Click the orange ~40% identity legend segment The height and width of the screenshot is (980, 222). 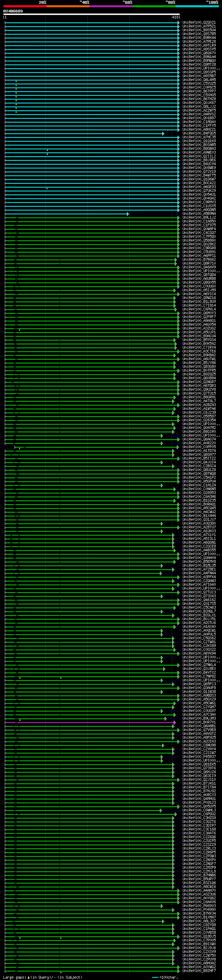tap(68, 6)
